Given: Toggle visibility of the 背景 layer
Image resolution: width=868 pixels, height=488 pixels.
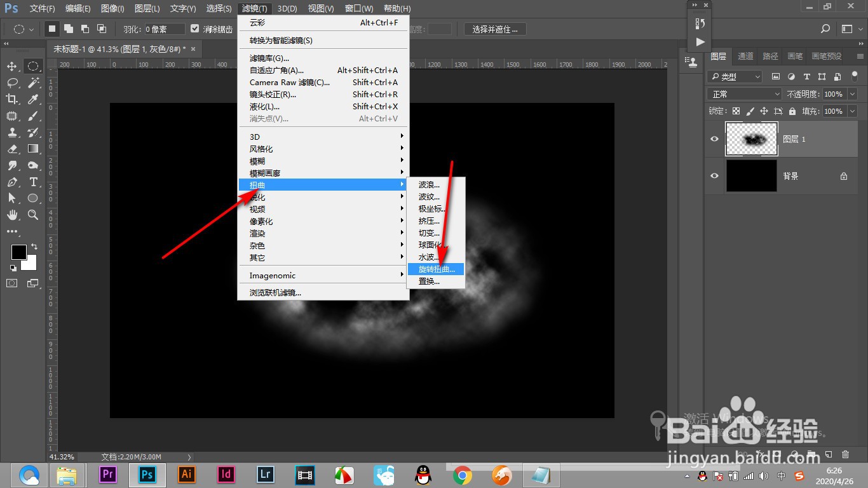Looking at the screenshot, I should coord(714,175).
